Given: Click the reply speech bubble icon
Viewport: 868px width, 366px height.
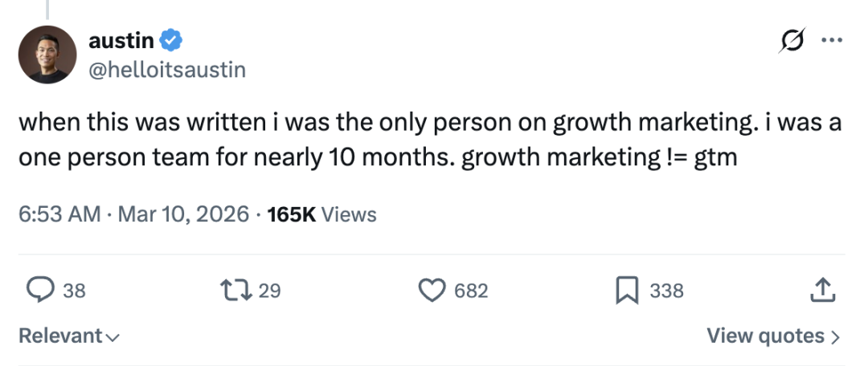Looking at the screenshot, I should pyautogui.click(x=40, y=290).
